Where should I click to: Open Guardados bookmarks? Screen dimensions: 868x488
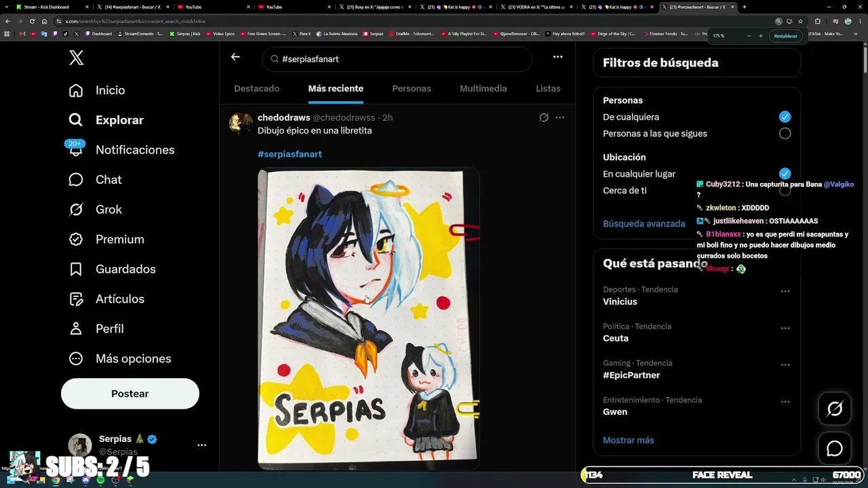click(x=112, y=269)
